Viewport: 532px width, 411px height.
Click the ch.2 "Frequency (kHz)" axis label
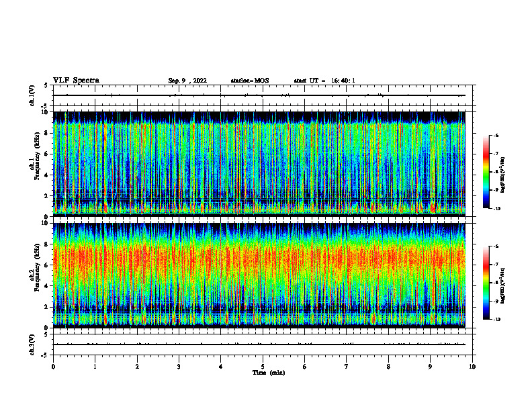pyautogui.click(x=38, y=267)
